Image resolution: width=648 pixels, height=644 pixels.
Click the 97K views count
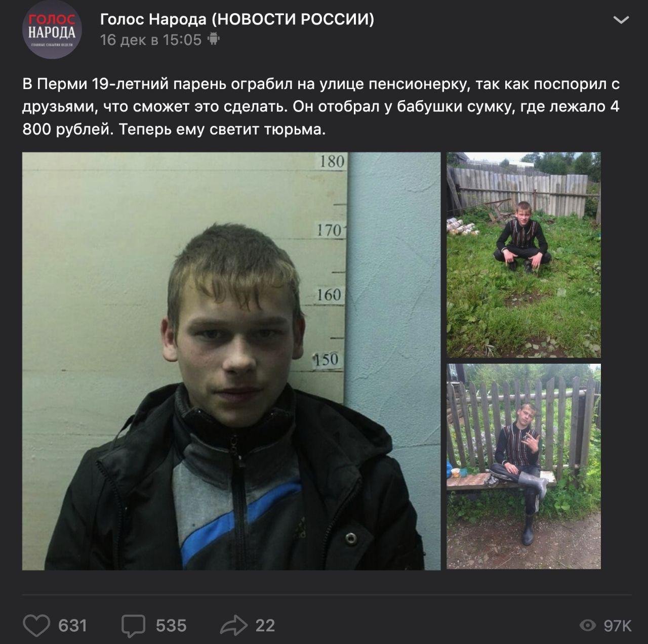coord(618,626)
